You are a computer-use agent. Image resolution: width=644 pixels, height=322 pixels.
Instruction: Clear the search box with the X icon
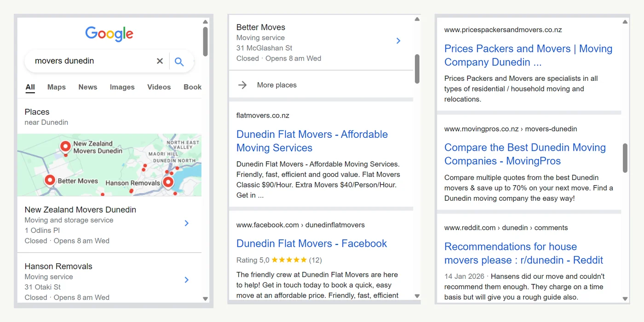tap(160, 61)
